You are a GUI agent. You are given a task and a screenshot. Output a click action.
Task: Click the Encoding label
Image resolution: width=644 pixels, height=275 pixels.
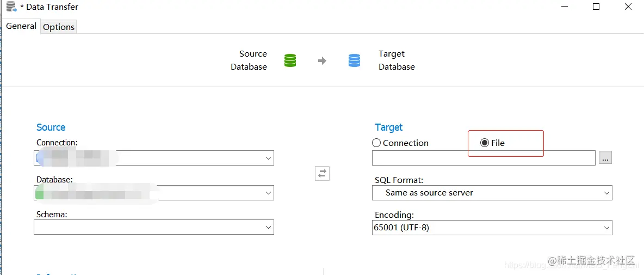click(x=394, y=215)
